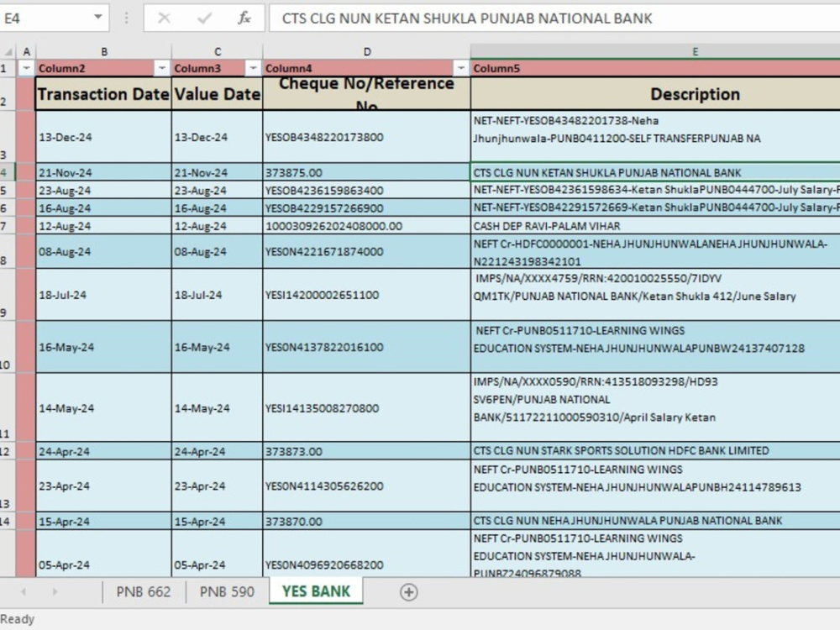The width and height of the screenshot is (840, 630).
Task: Select reference cell YESI1420000265110​0
Action: [x=367, y=295]
